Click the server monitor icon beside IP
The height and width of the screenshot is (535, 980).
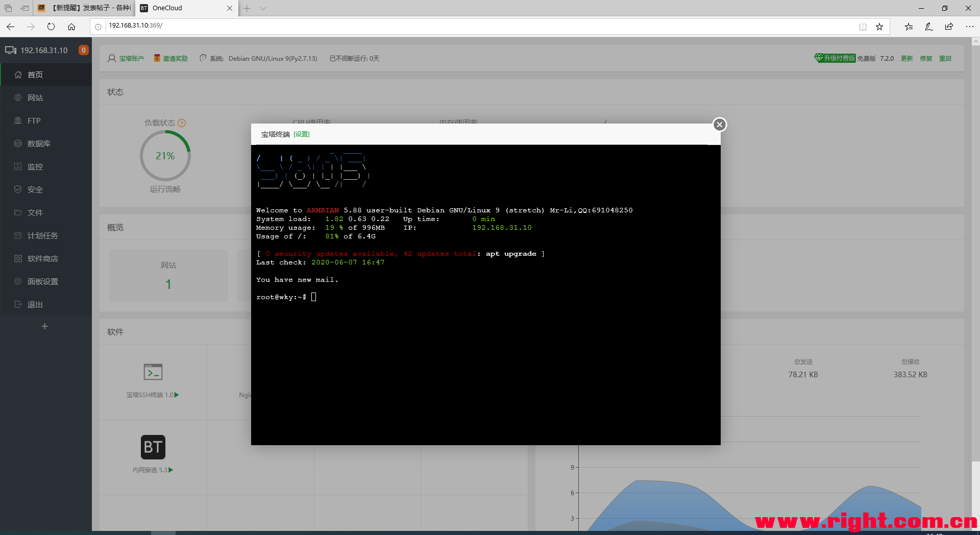pyautogui.click(x=11, y=50)
